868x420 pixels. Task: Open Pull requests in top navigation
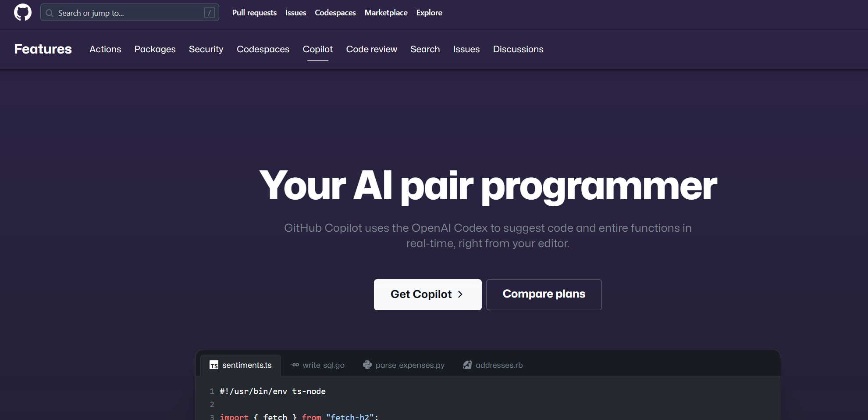pyautogui.click(x=254, y=13)
